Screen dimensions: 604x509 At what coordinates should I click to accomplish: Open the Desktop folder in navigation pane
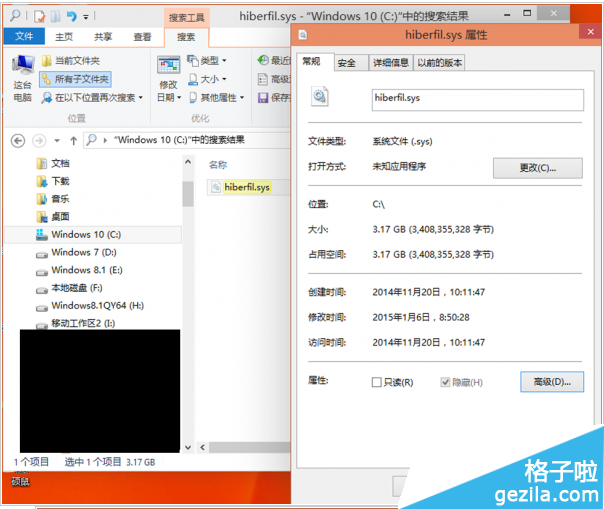53,217
